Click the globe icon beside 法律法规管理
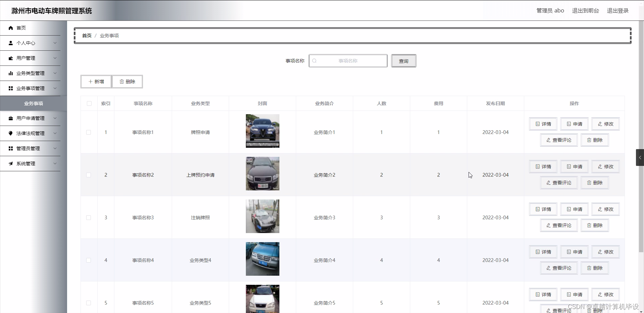 10,133
